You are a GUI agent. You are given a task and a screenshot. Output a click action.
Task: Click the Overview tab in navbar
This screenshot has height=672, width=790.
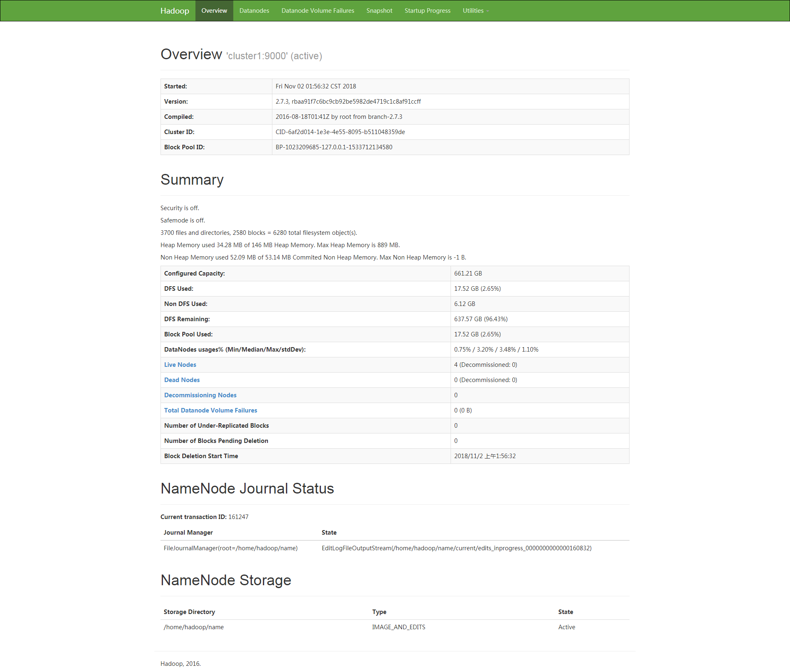(x=215, y=10)
